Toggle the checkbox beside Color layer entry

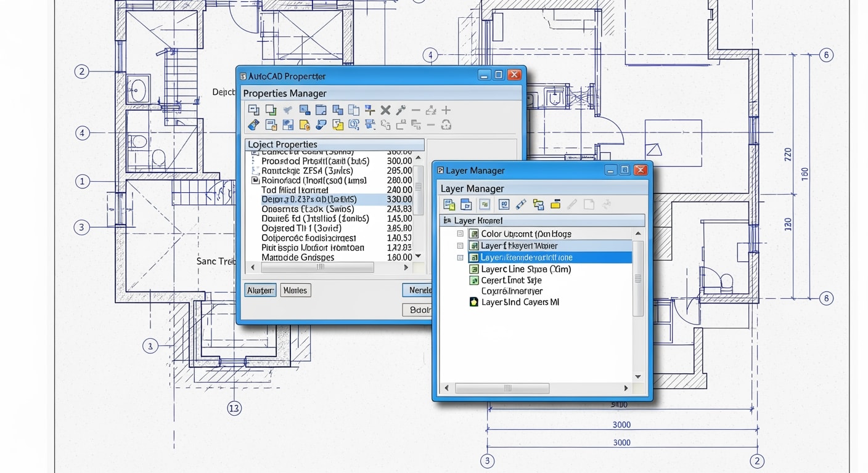pos(459,234)
